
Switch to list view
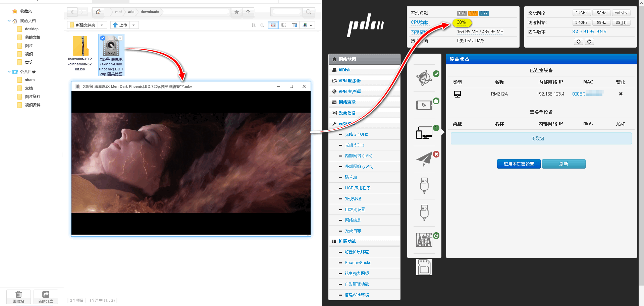coord(284,25)
